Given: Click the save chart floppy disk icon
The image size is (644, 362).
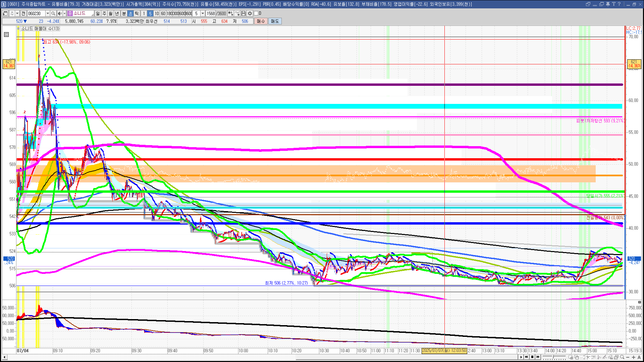Looking at the screenshot, I should pos(244,13).
